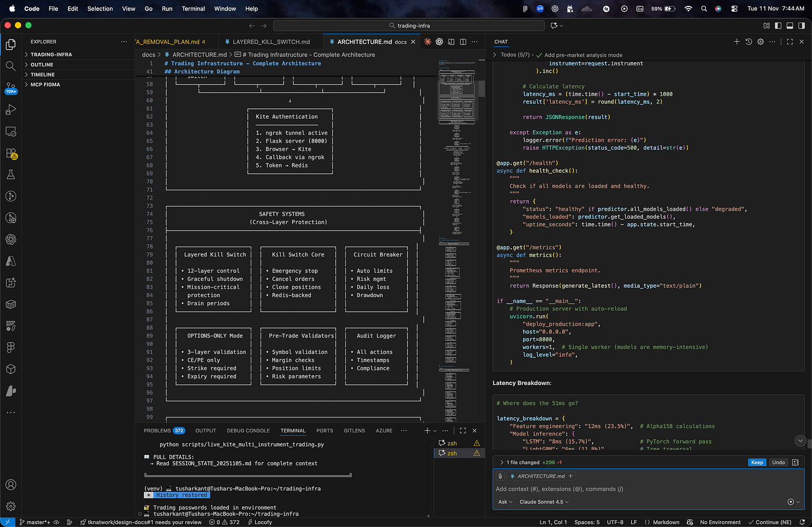Open the Ask mode dropdown

(505, 502)
